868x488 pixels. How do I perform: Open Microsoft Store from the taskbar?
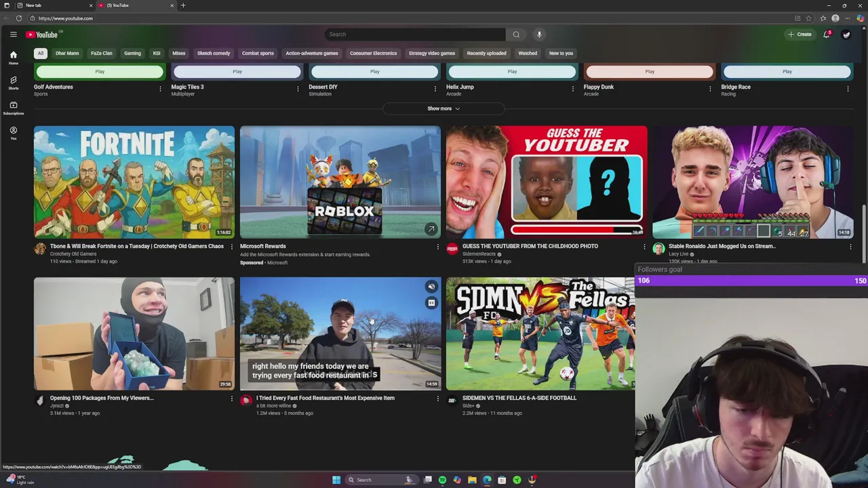(x=502, y=480)
